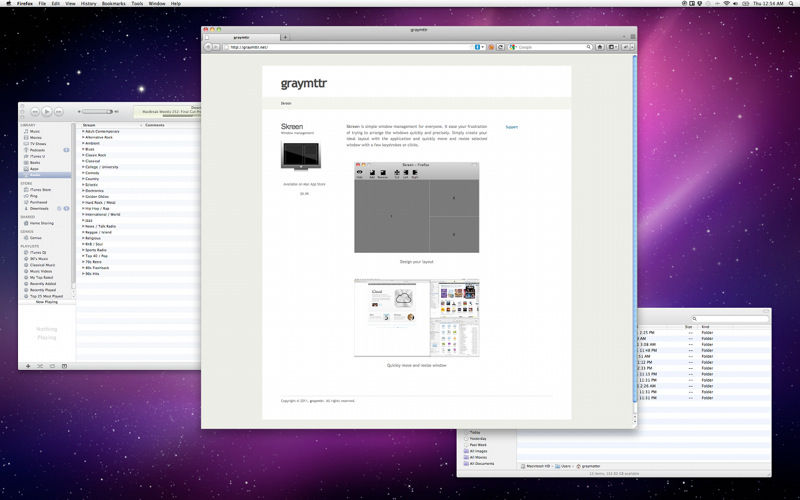Expand the Ambient radio stream

click(x=83, y=143)
